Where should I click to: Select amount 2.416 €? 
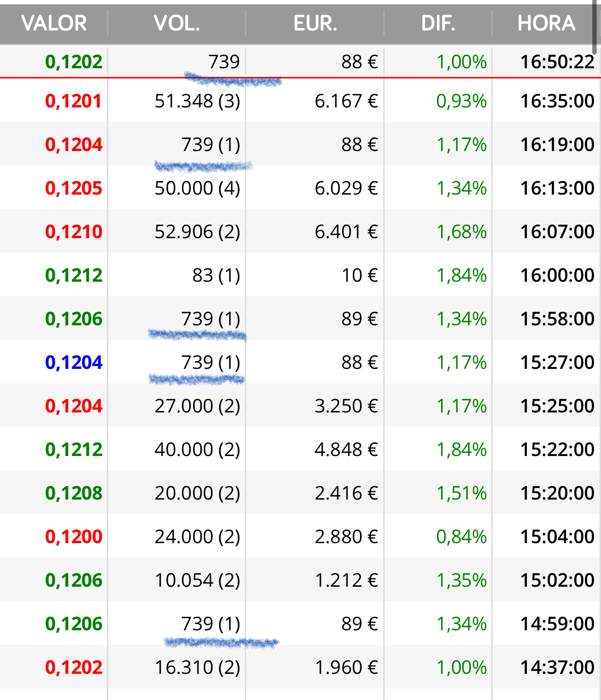point(346,493)
